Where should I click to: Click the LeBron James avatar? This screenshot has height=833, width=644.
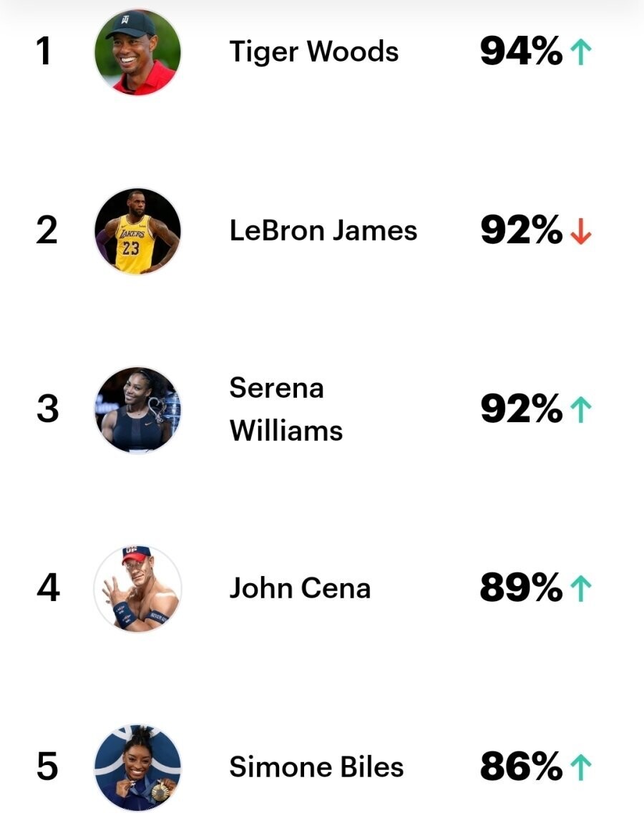137,231
